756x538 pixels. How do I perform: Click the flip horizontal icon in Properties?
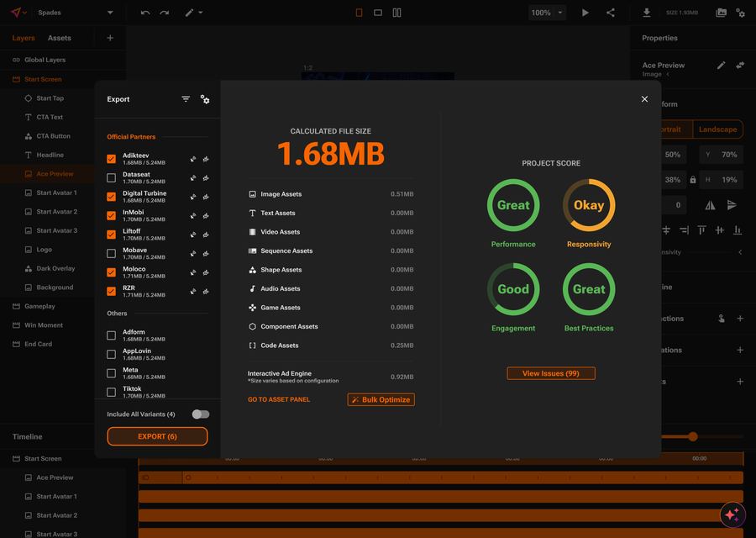(710, 205)
